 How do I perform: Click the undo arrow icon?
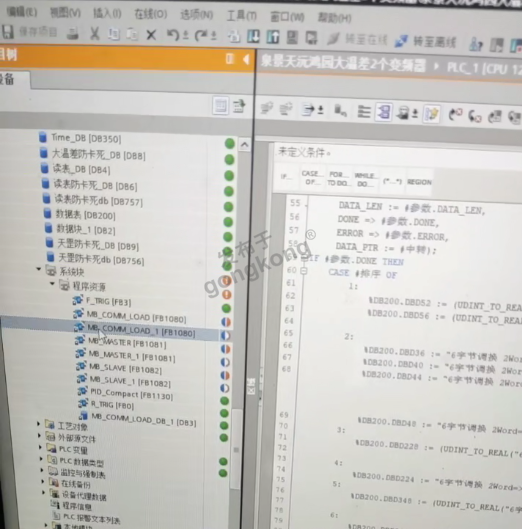pos(173,35)
